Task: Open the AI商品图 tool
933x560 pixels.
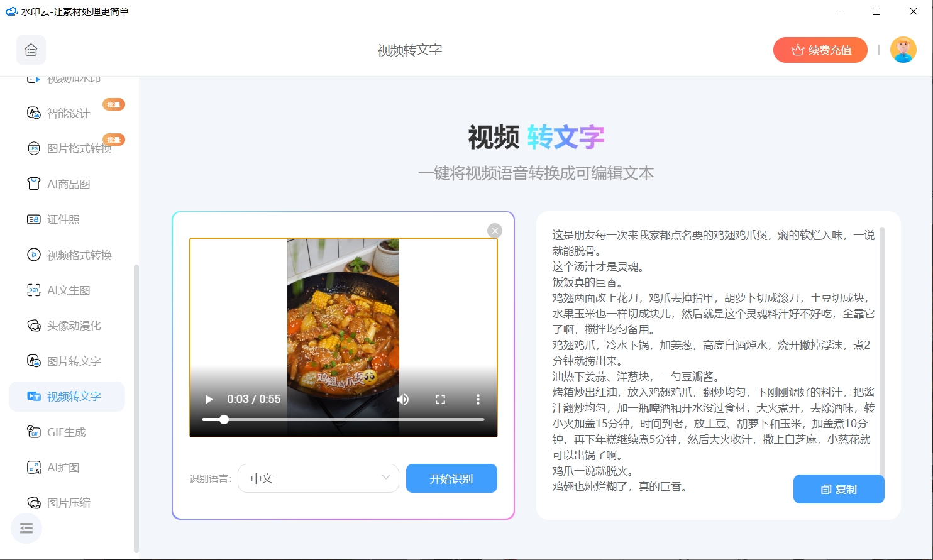Action: (x=68, y=184)
